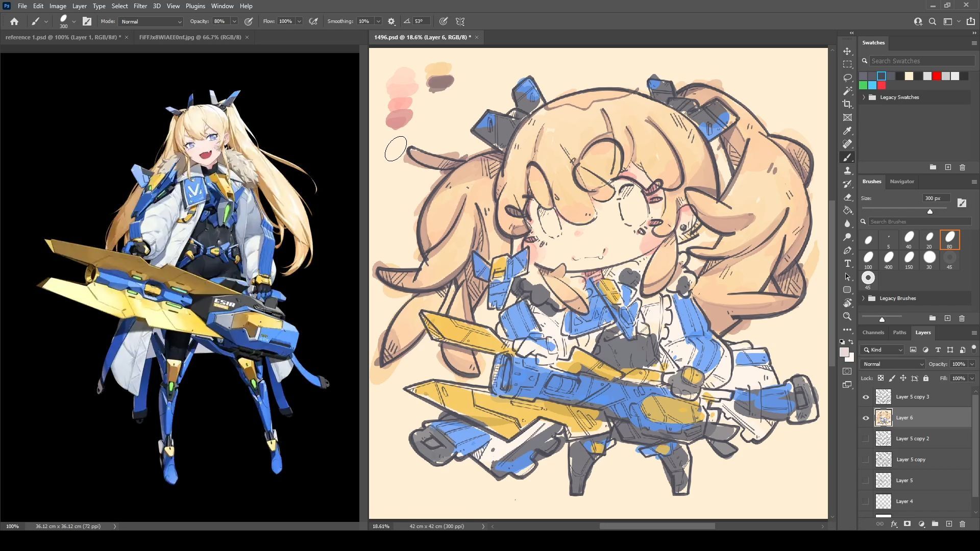
Task: Switch to Navigator tab
Action: [x=902, y=182]
